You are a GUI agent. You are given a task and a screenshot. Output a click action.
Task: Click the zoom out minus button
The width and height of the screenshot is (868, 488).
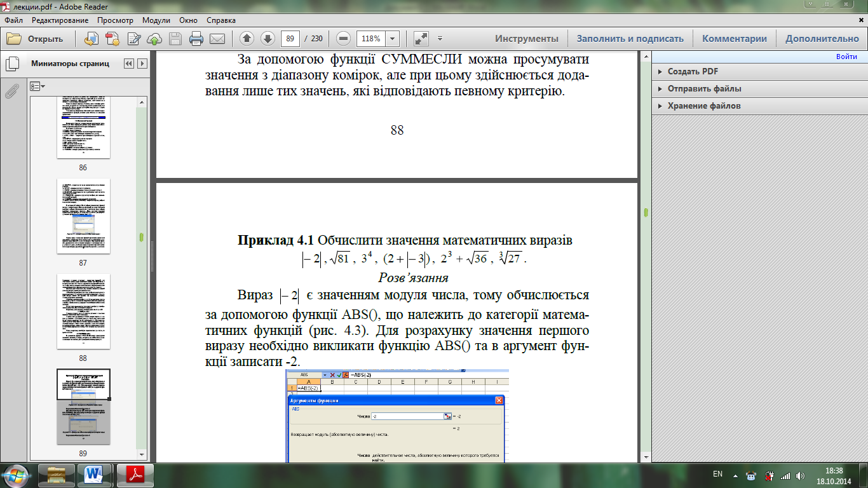coord(344,39)
